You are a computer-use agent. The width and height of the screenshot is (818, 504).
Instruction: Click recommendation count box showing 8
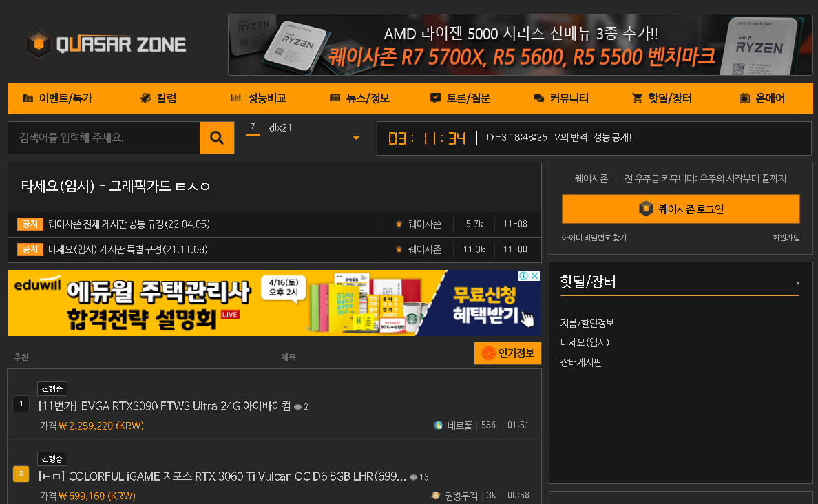pos(21,474)
